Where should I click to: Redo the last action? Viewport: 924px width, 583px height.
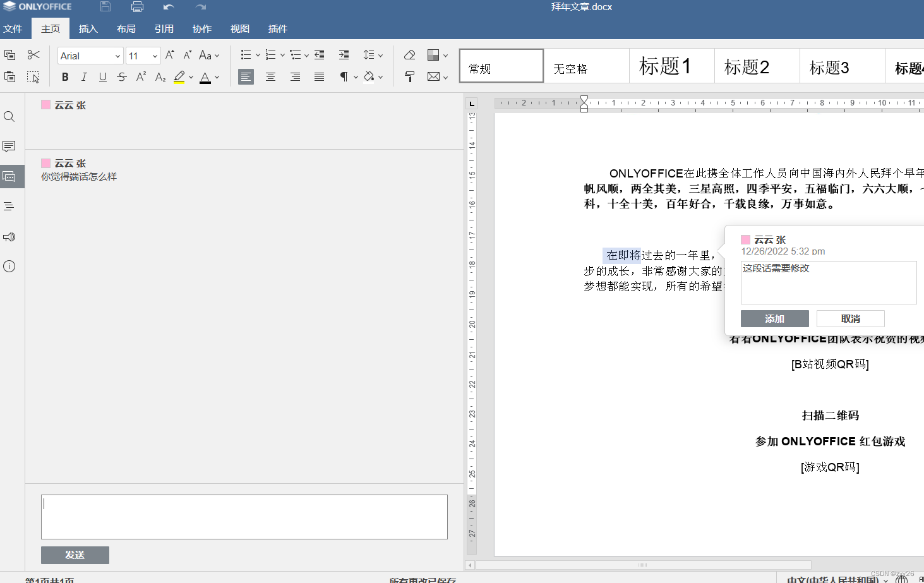[x=201, y=7]
